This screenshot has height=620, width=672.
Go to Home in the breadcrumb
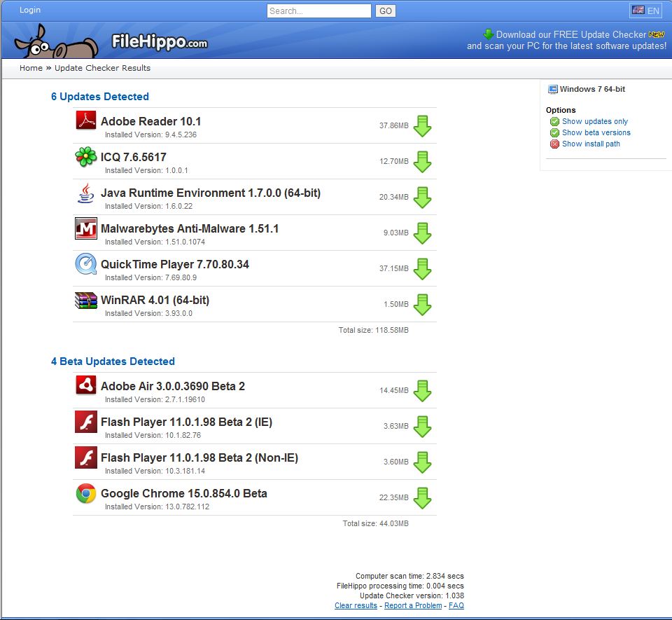(31, 68)
